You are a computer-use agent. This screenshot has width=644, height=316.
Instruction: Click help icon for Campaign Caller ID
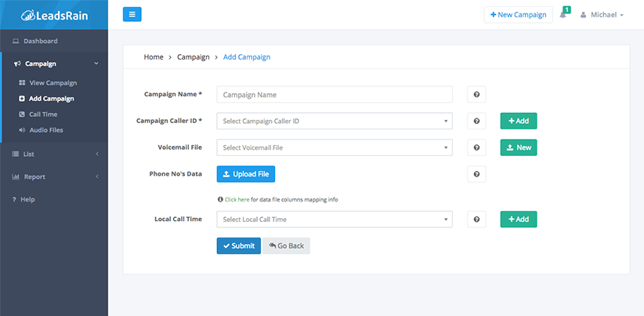476,122
